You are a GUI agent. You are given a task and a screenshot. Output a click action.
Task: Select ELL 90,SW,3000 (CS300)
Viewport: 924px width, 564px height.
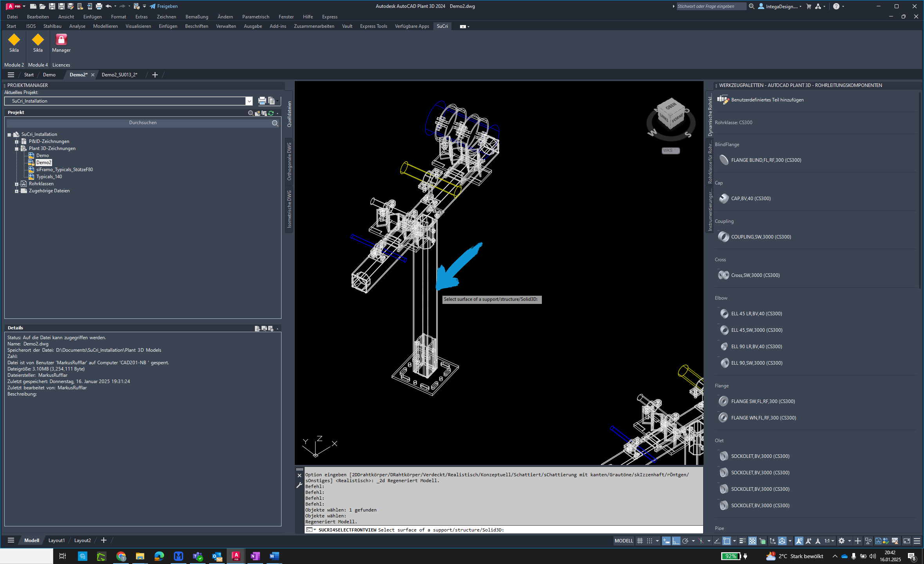point(751,363)
